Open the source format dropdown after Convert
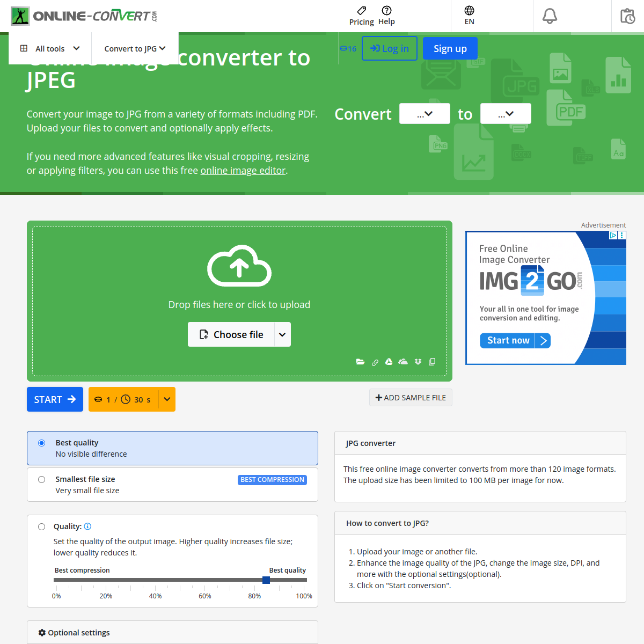The image size is (644, 644). click(425, 114)
